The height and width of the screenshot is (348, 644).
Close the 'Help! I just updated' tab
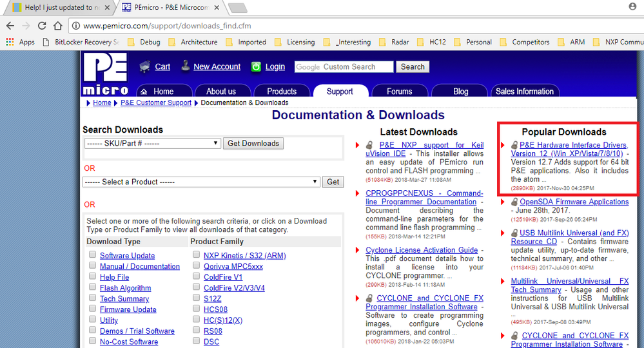[107, 7]
